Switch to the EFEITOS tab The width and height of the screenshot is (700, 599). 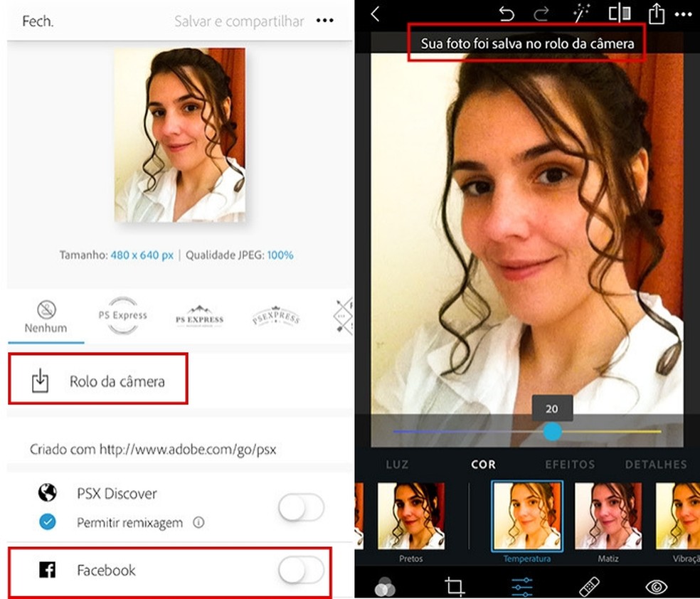tap(570, 465)
